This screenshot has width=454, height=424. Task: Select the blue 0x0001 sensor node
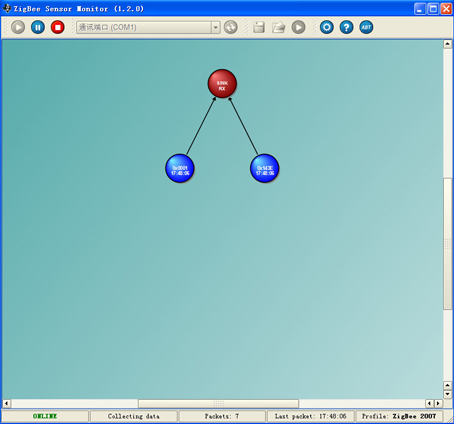(x=180, y=168)
